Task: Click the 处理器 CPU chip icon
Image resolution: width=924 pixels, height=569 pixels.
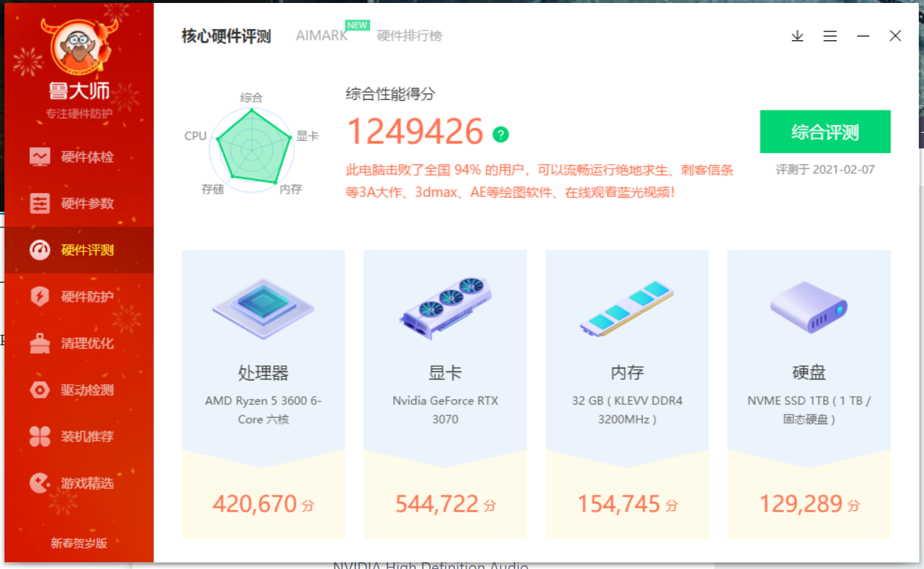Action: [263, 309]
